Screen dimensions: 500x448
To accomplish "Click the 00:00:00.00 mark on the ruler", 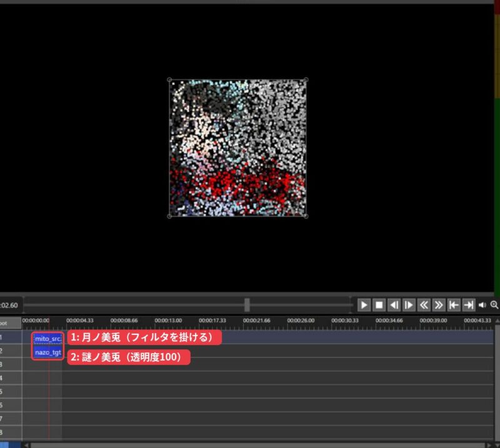I will pos(36,321).
